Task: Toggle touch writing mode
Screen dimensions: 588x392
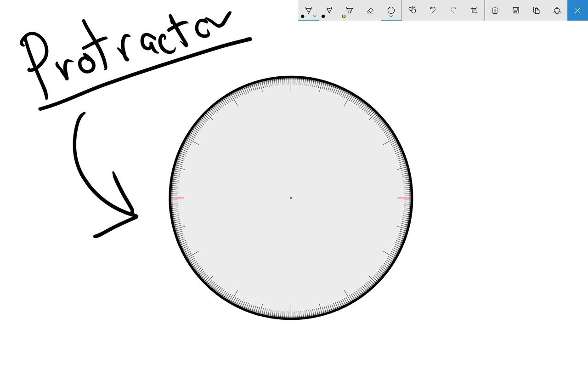Action: pyautogui.click(x=412, y=10)
